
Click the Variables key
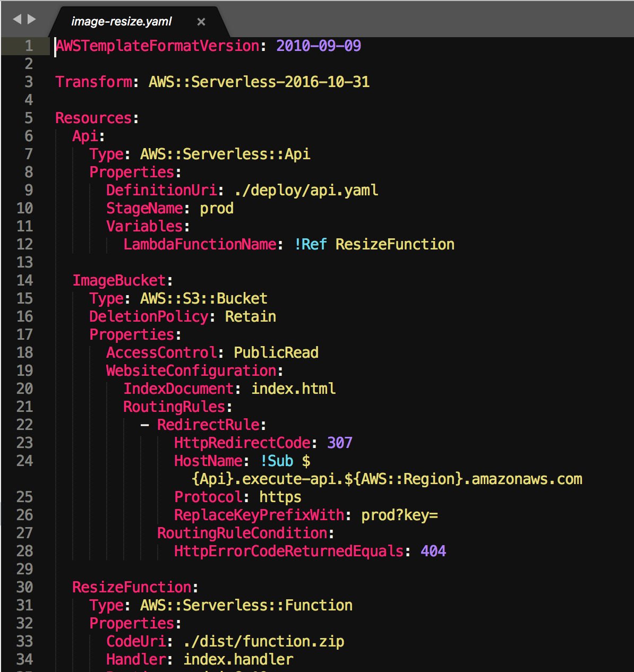click(144, 226)
